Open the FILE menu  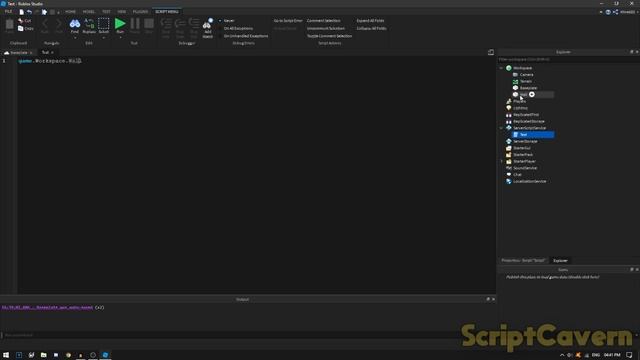click(x=8, y=12)
